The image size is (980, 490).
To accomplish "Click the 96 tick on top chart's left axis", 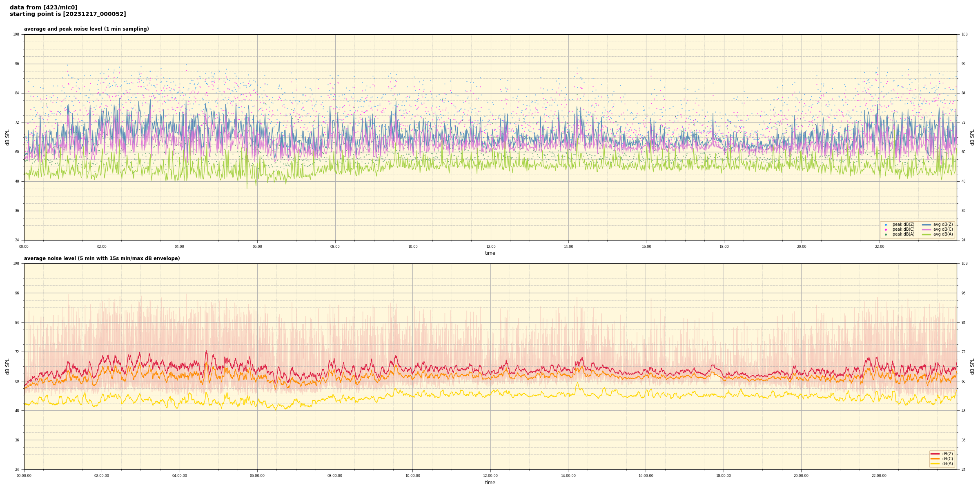I will click(x=17, y=64).
